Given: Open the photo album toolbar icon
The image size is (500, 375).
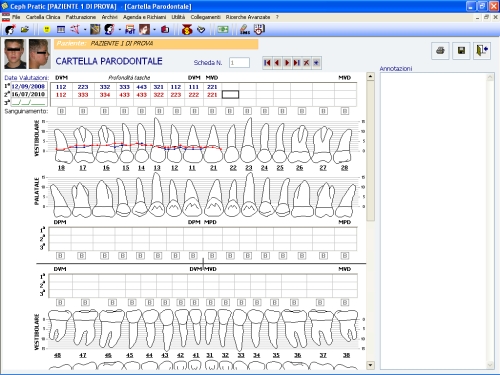Looking at the screenshot, I should [x=95, y=30].
